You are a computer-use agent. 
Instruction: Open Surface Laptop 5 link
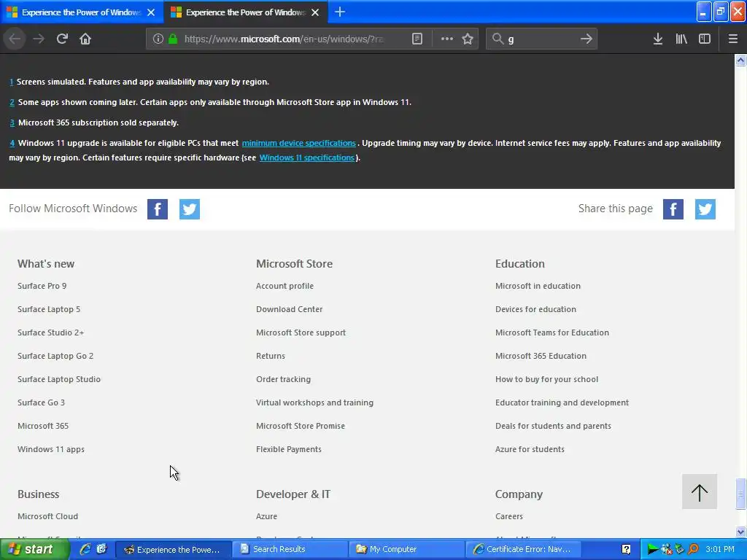click(x=49, y=309)
